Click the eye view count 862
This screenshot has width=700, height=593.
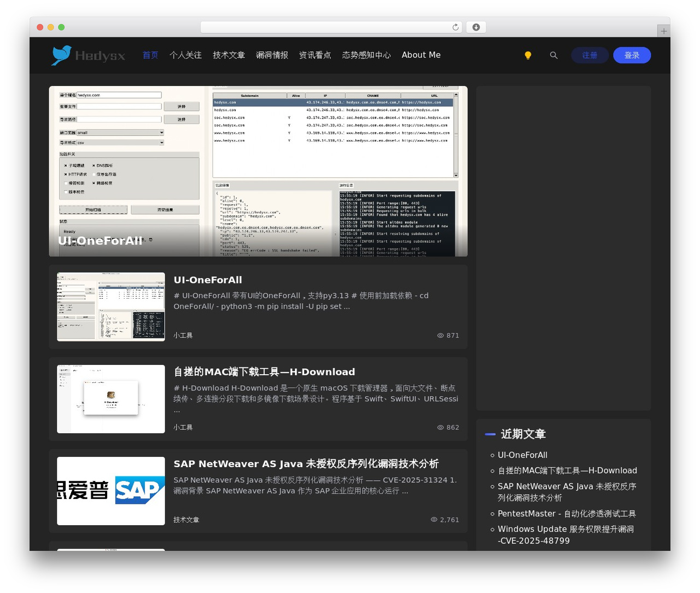click(448, 427)
